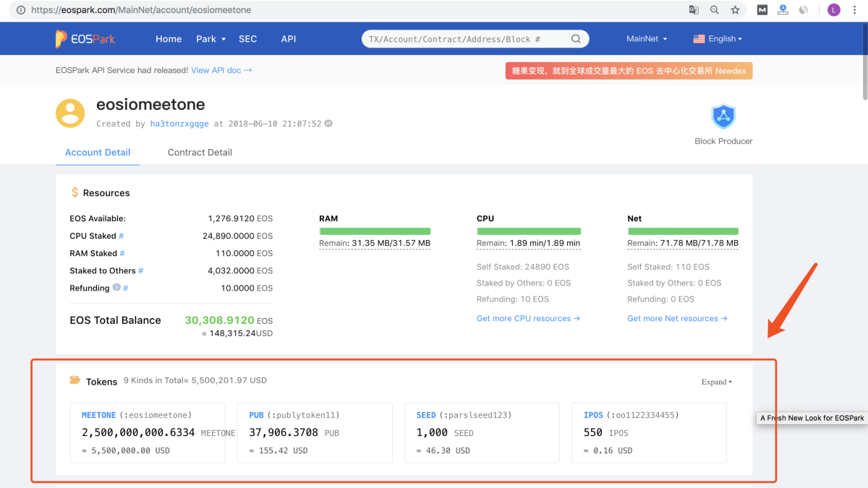
Task: Click the Block Producer badge icon
Action: click(x=723, y=116)
